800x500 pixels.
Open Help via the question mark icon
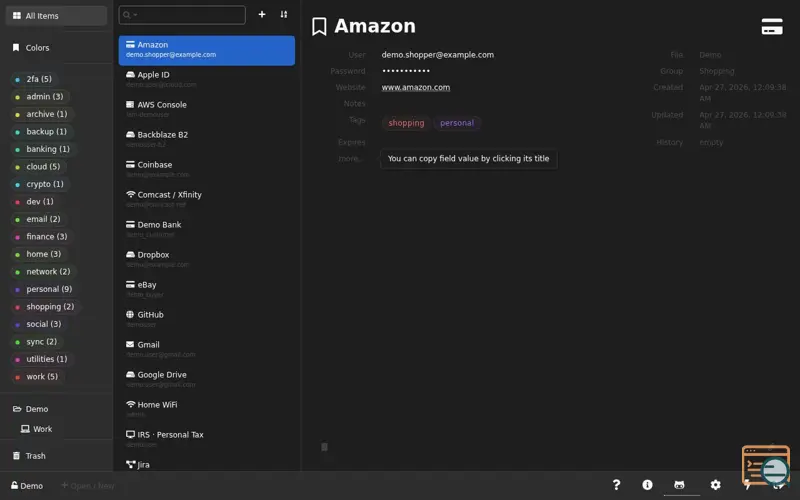[x=616, y=485]
